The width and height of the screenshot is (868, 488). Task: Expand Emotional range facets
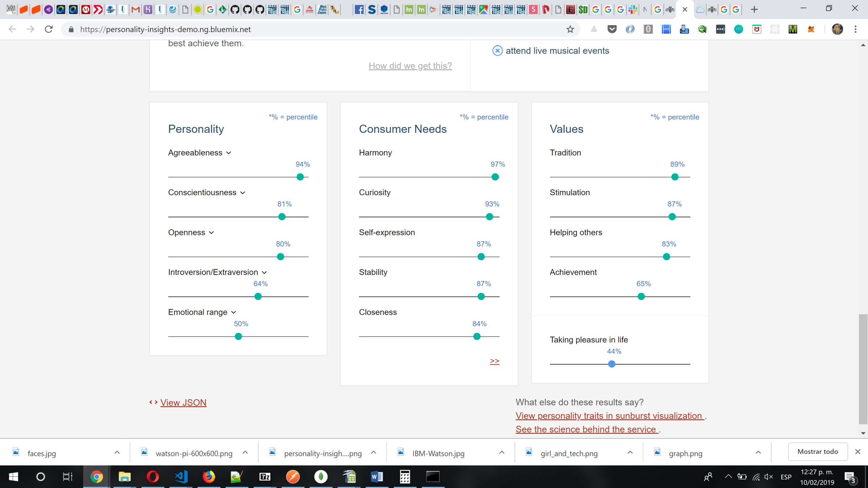click(x=234, y=312)
